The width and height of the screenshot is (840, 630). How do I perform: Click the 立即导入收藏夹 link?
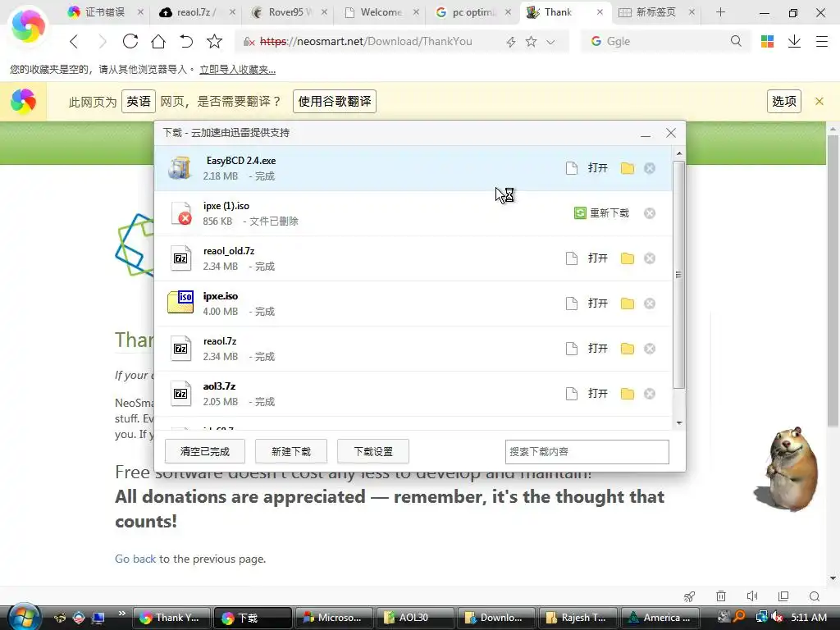click(237, 69)
